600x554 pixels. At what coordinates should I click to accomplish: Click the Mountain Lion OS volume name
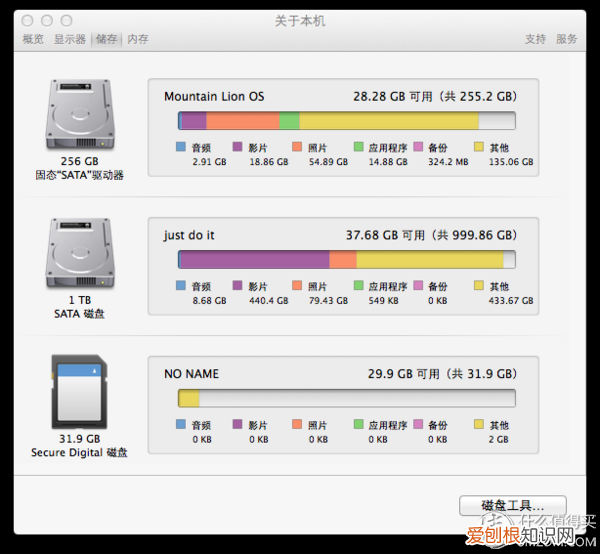[x=214, y=96]
